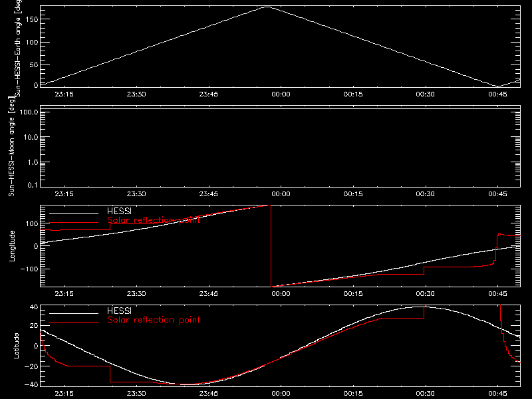Image resolution: width=532 pixels, height=399 pixels.
Task: Click '00:00' time label under Longitude plot
Action: coord(281,293)
